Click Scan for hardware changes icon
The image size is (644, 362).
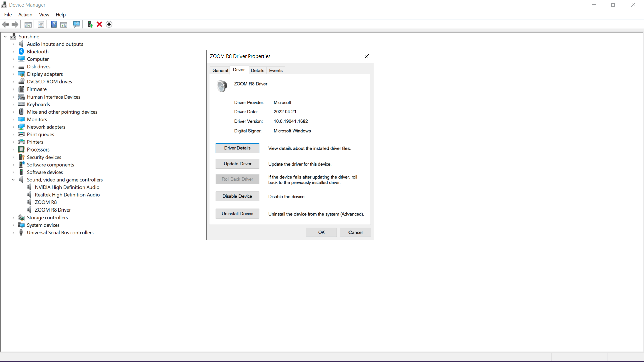(77, 24)
